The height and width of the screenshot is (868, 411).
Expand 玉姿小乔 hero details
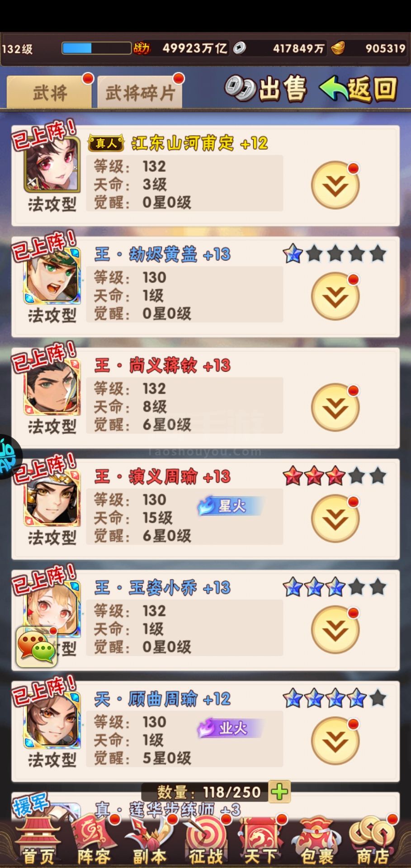coord(335,630)
